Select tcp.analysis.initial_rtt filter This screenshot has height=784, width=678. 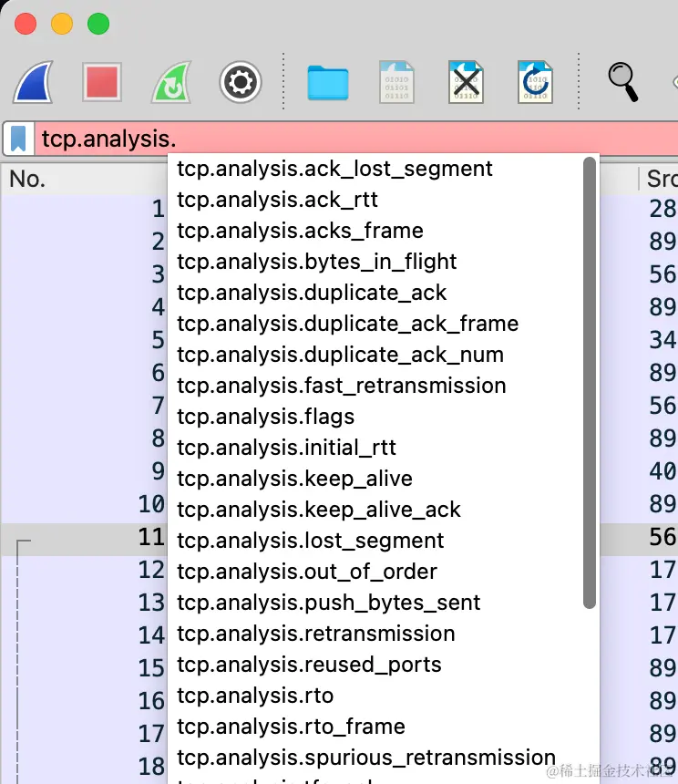tap(286, 448)
